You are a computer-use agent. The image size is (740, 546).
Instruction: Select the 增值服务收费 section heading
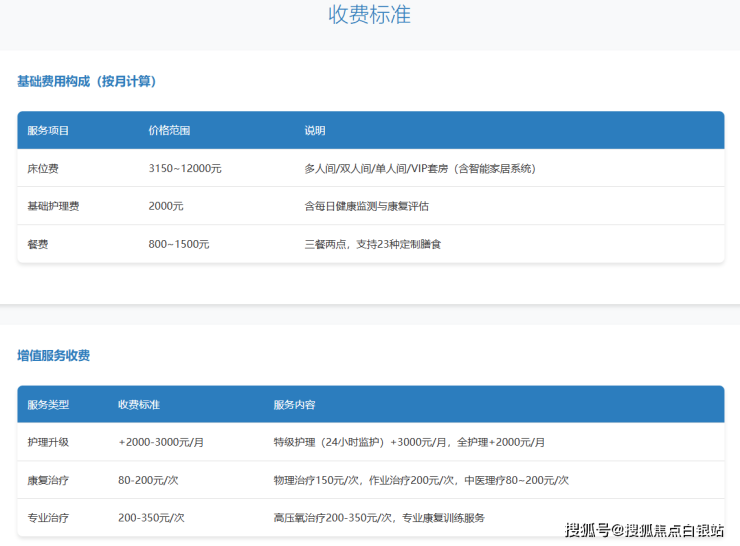coord(53,355)
